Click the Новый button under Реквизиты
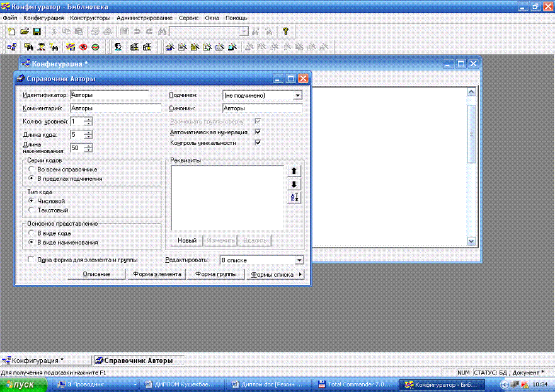The height and width of the screenshot is (392, 555). [186, 240]
